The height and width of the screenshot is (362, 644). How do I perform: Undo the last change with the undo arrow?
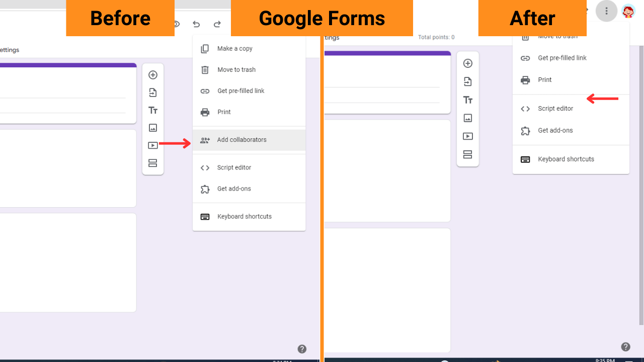click(196, 24)
